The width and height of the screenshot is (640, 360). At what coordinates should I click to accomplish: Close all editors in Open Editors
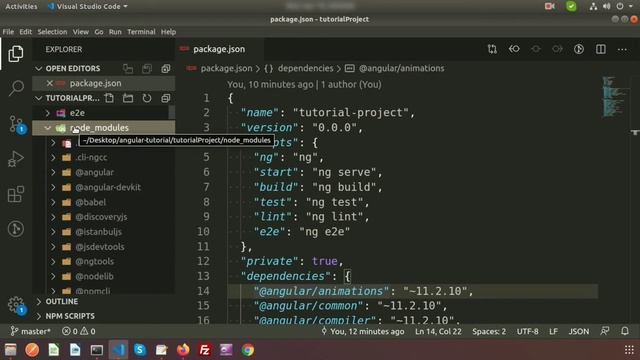click(x=165, y=69)
